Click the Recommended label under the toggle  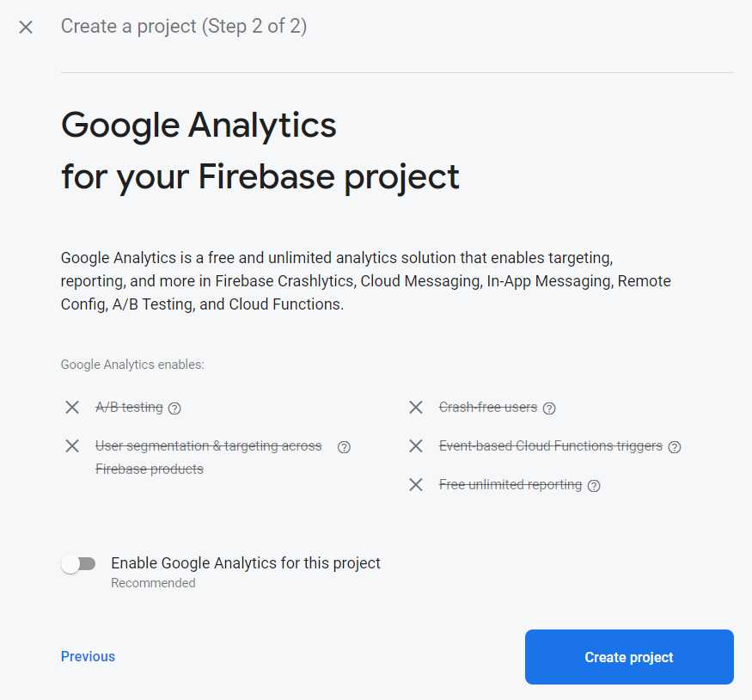click(153, 582)
